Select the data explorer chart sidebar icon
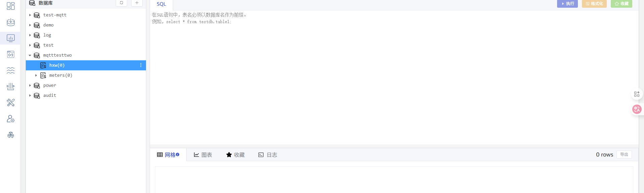 pyautogui.click(x=11, y=38)
